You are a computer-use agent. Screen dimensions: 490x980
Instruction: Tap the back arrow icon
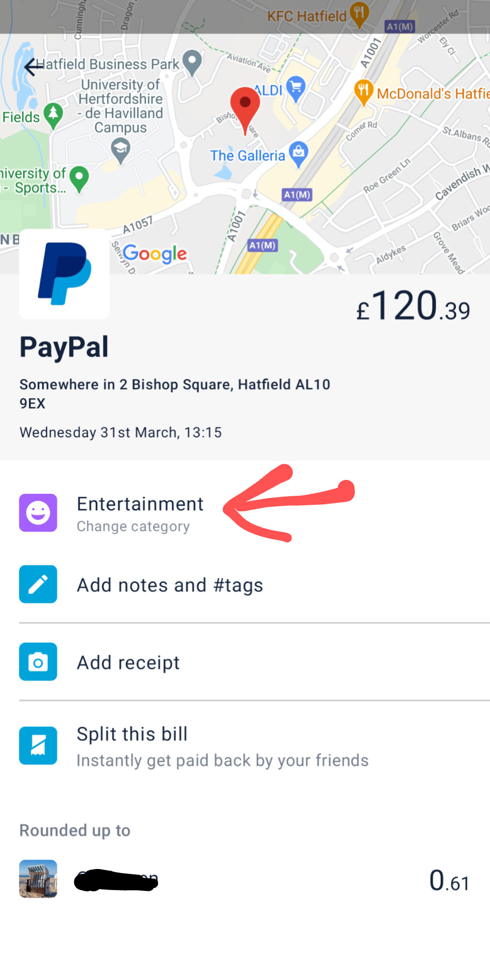[x=34, y=67]
